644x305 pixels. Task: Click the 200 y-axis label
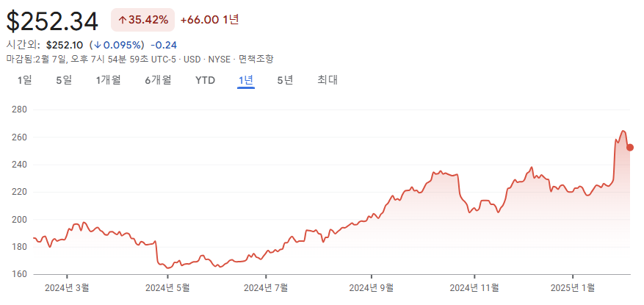pos(20,220)
